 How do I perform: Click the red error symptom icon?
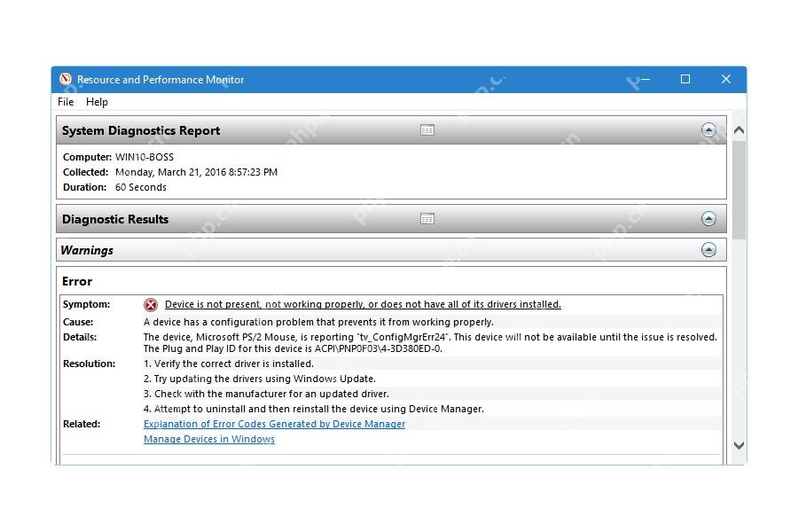click(x=151, y=304)
